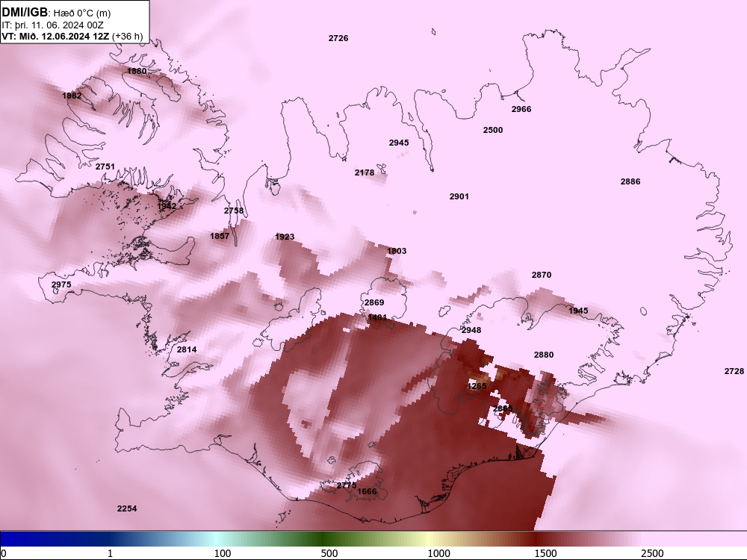The width and height of the screenshot is (747, 560).
Task: Click the 2500 label on the color scale
Action: coord(652,553)
